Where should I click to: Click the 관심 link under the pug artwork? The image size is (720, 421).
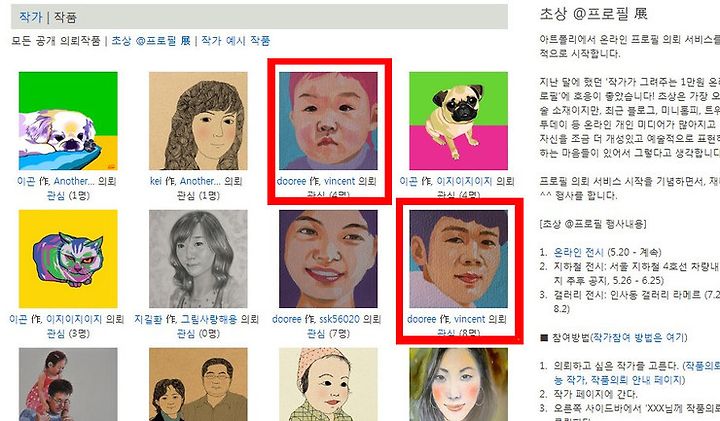[446, 196]
